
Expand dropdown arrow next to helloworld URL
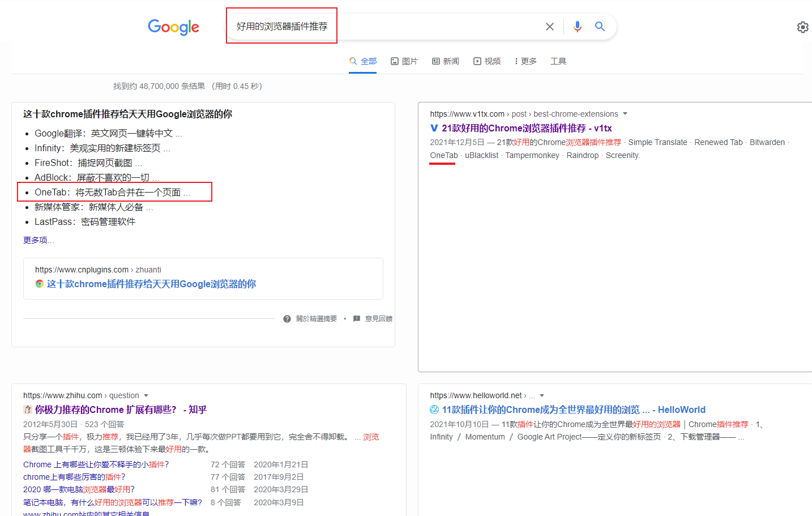point(542,395)
